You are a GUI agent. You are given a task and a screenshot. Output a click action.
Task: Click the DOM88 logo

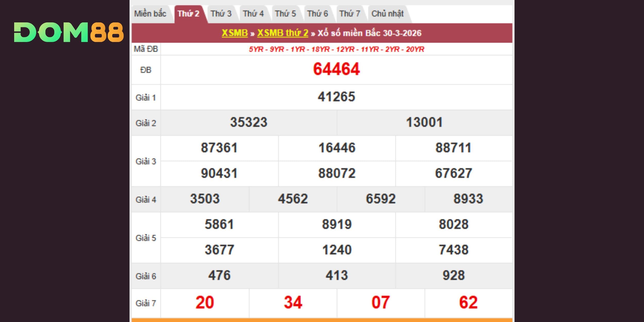(x=69, y=32)
